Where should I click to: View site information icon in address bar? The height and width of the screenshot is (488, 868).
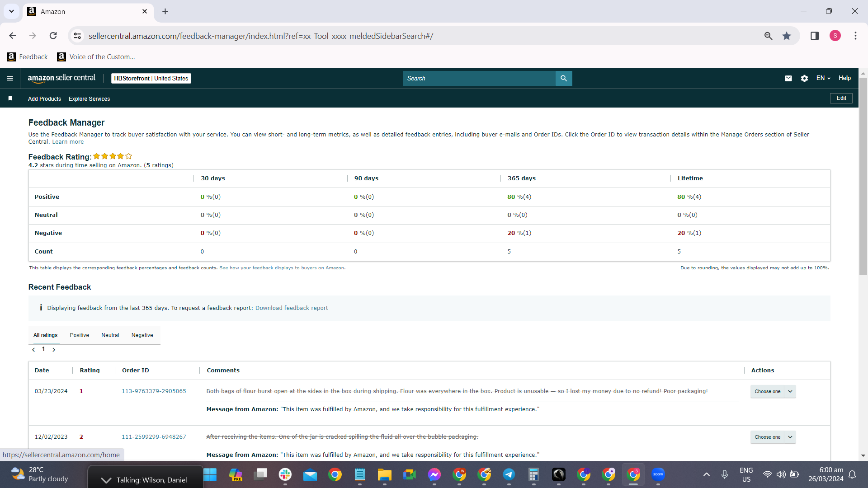[x=78, y=36]
